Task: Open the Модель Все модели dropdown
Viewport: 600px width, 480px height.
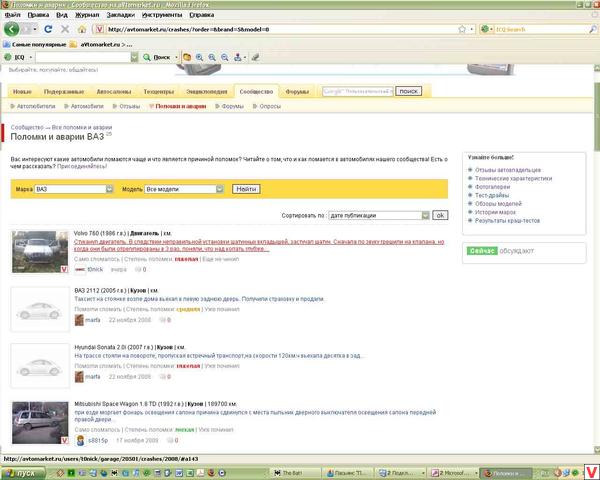Action: 184,189
